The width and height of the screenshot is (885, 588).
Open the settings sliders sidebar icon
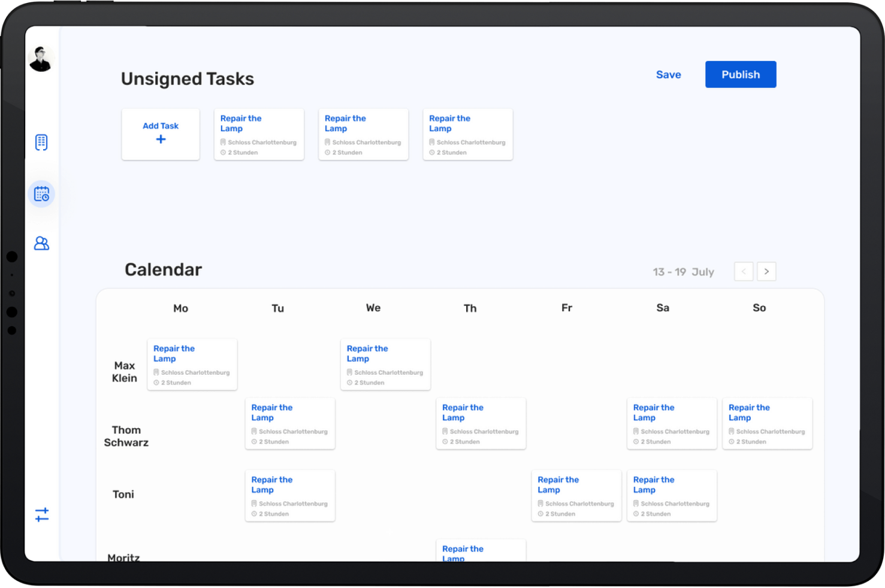click(41, 514)
